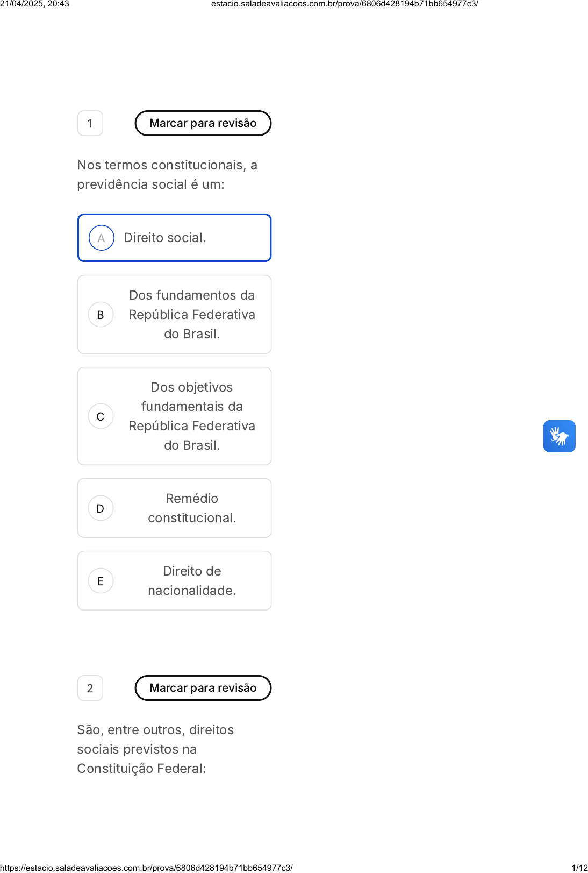Click the question number 2 badge
This screenshot has height=873, width=588.
pos(90,688)
